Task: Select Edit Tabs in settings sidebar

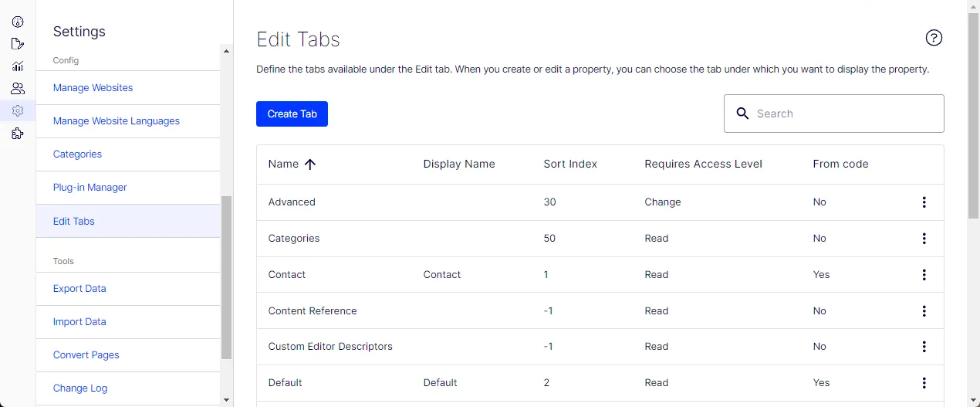Action: [128, 221]
